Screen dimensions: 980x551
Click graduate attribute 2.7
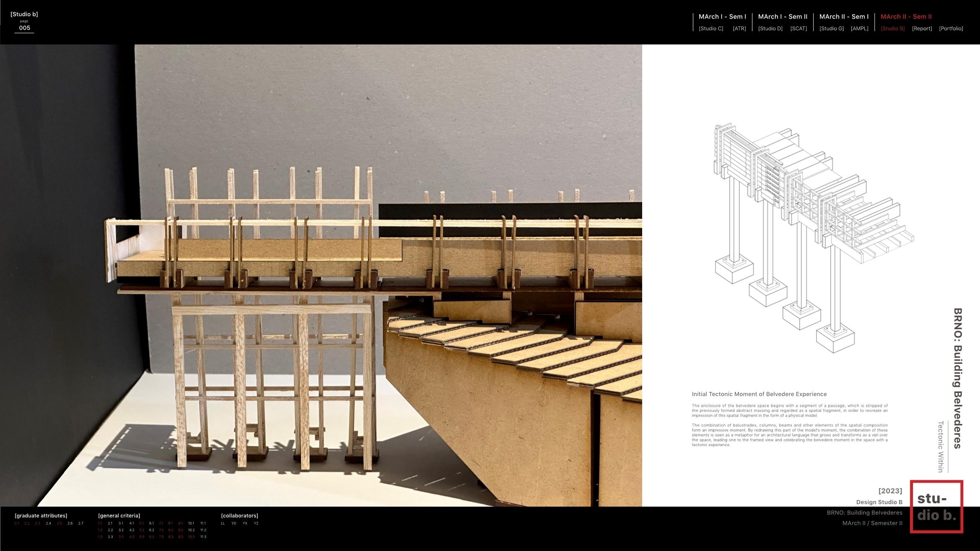click(x=81, y=523)
